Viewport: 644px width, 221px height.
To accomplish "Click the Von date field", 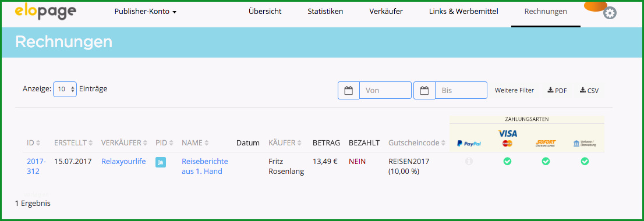I will 385,90.
